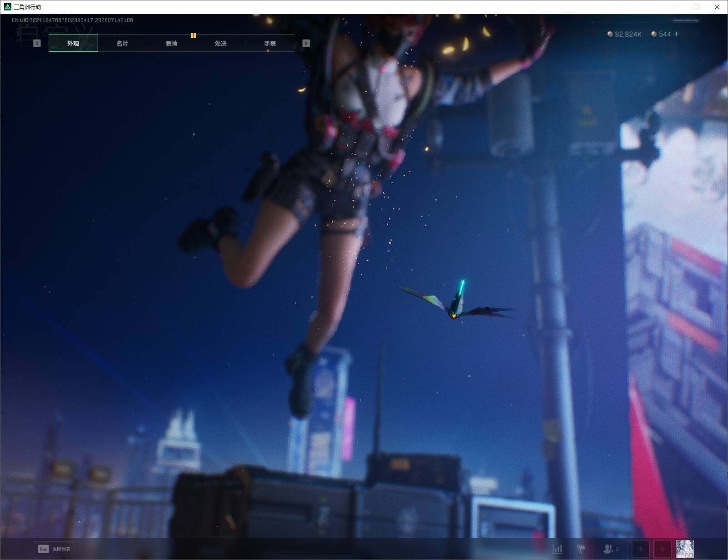728x560 pixels.
Task: Switch to the 名片 tab
Action: tap(122, 43)
